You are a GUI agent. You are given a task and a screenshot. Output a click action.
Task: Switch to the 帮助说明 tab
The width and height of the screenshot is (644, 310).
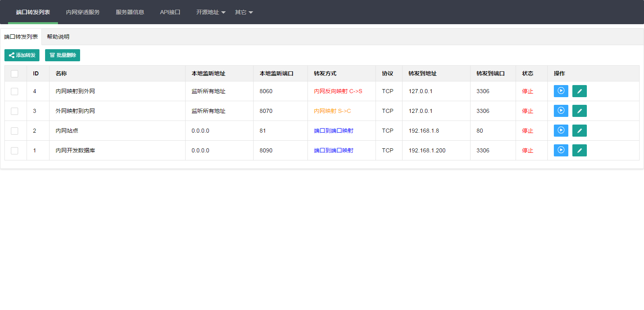point(58,37)
